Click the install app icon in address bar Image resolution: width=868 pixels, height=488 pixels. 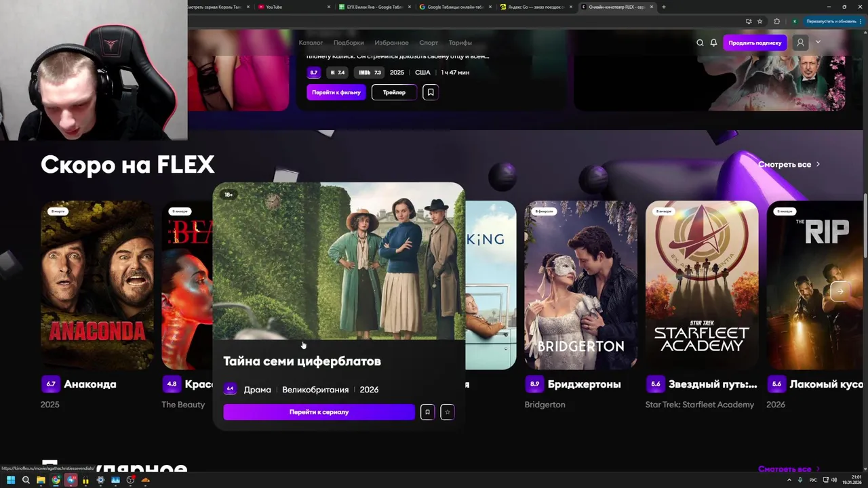click(749, 21)
